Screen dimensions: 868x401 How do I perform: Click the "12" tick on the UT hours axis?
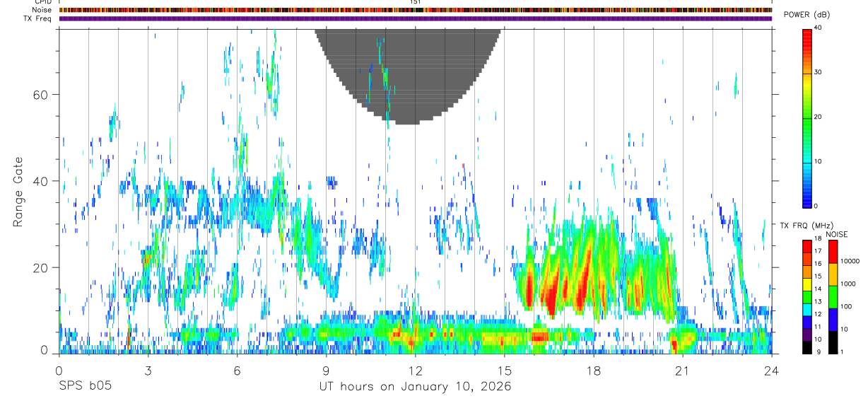pos(416,371)
